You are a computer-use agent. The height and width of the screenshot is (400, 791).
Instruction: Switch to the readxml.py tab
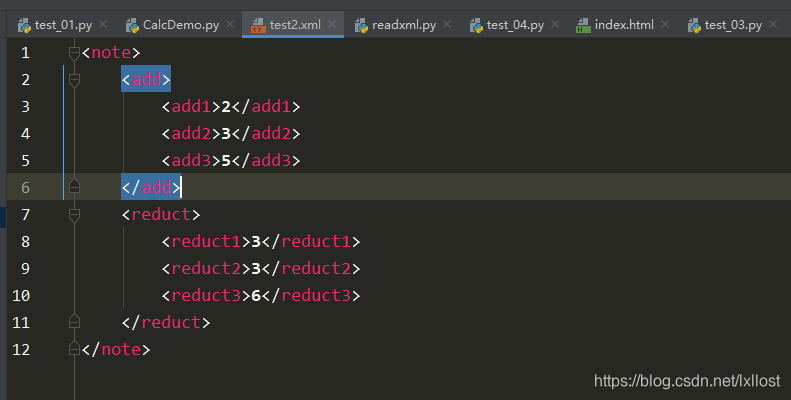tap(404, 25)
